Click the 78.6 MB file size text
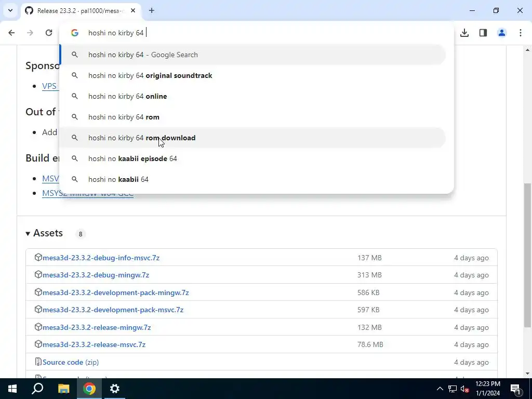Image resolution: width=532 pixels, height=399 pixels. [x=370, y=344]
